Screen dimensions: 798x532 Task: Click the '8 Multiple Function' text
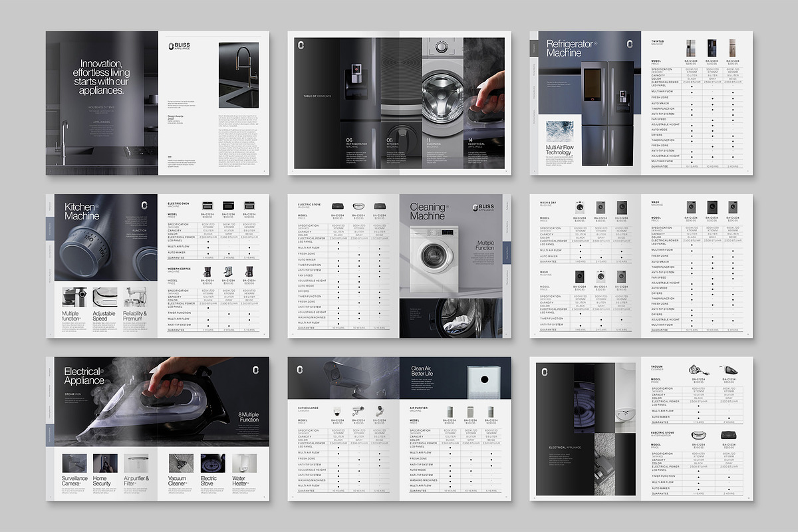(249, 417)
